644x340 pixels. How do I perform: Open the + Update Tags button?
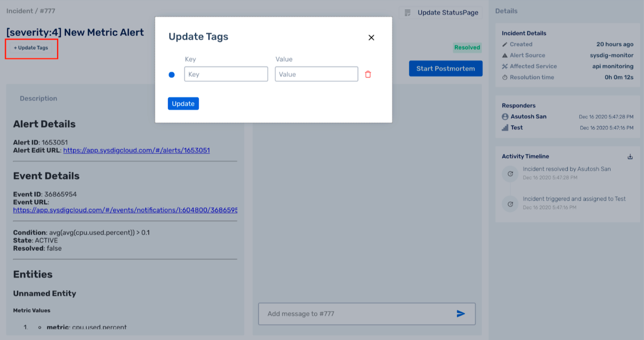tap(31, 48)
